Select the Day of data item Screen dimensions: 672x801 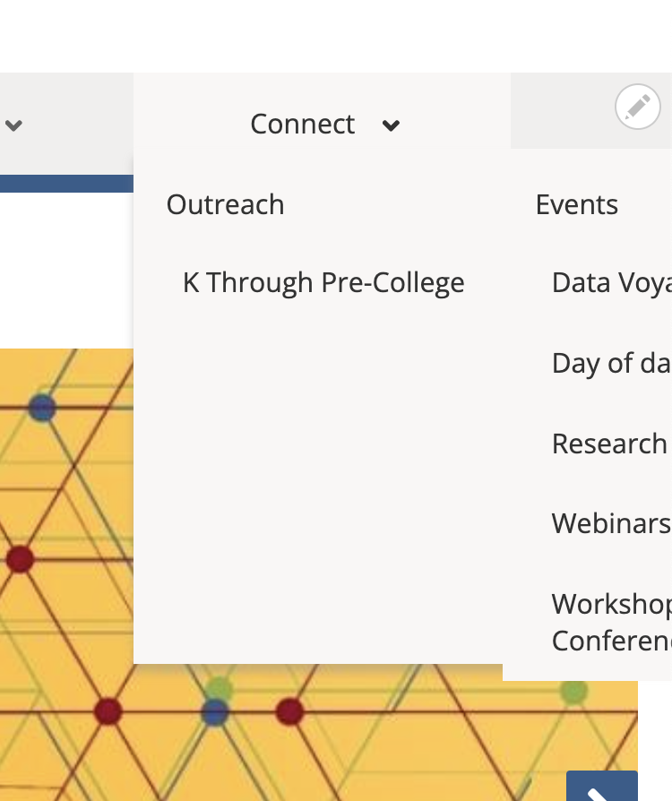[611, 363]
